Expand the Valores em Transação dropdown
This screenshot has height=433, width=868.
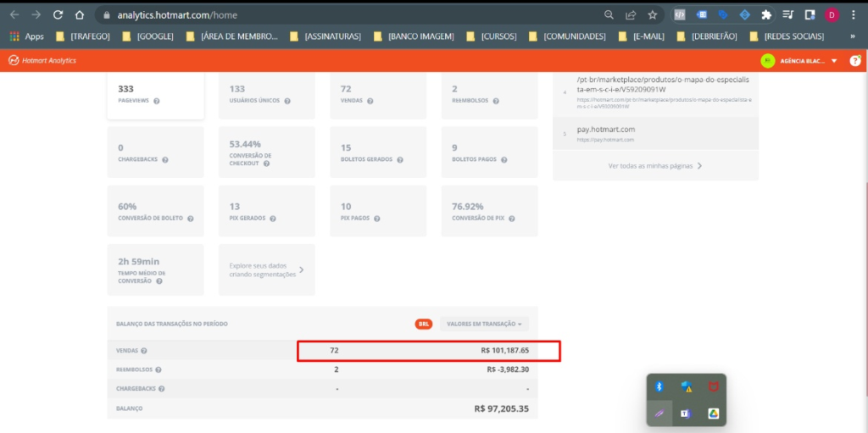pyautogui.click(x=483, y=324)
